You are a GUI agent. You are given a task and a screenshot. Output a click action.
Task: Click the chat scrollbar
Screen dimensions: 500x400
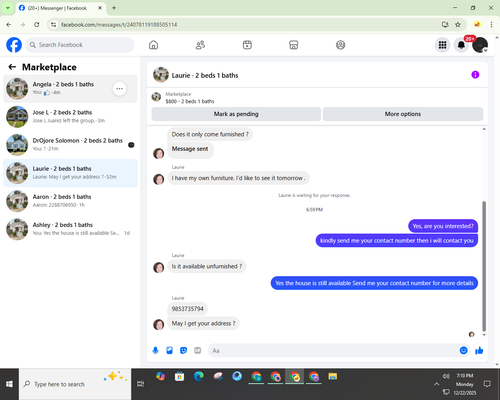[484, 266]
